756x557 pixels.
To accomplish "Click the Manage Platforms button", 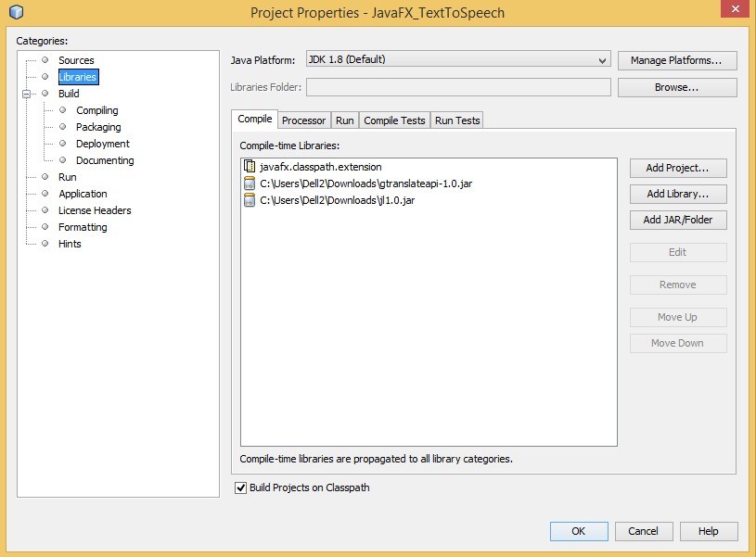I will click(677, 60).
